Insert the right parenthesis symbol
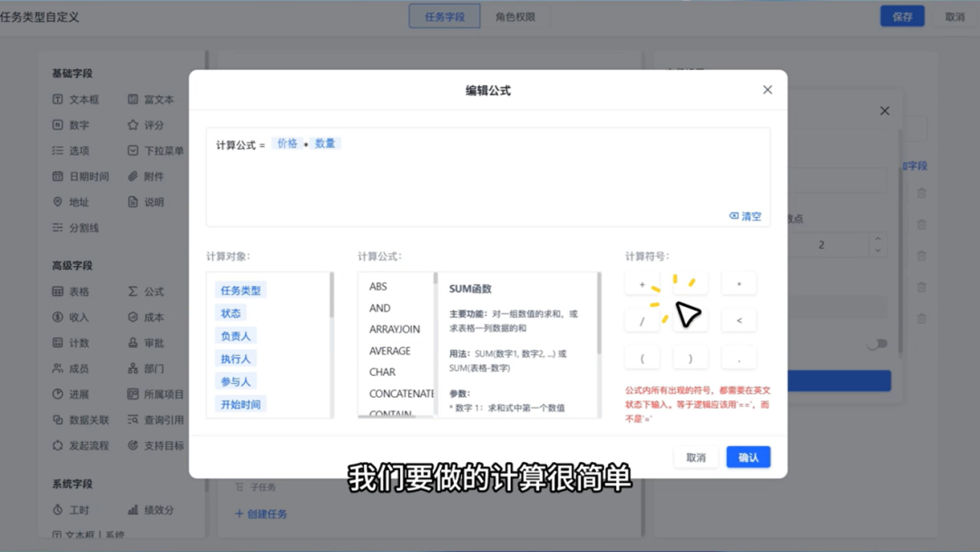This screenshot has width=980, height=552. point(690,359)
